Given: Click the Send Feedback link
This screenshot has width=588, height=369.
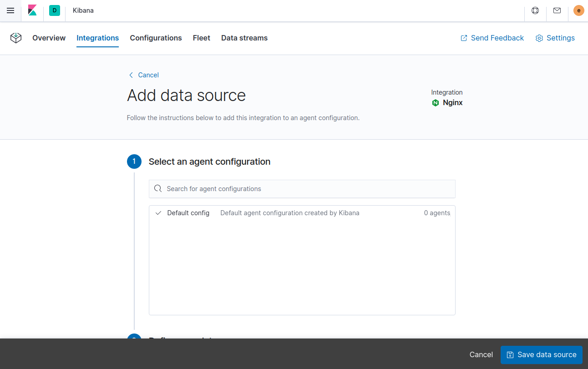Looking at the screenshot, I should coord(492,38).
